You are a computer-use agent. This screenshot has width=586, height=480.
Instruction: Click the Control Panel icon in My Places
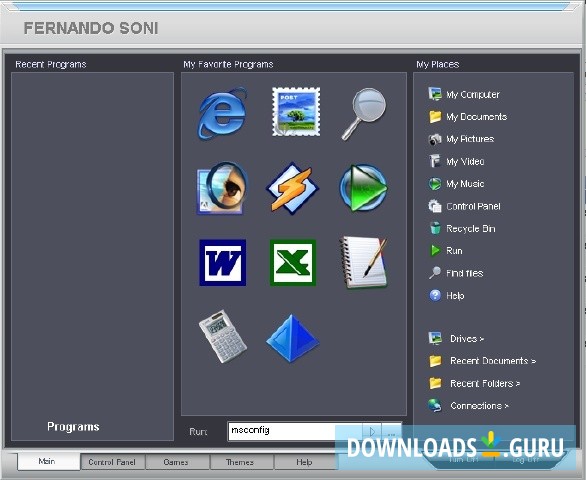(435, 206)
